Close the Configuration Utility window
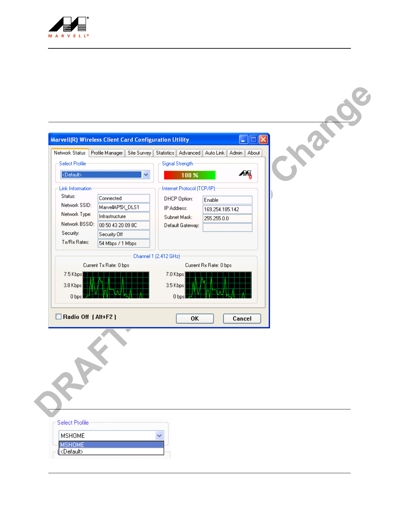 [x=263, y=139]
